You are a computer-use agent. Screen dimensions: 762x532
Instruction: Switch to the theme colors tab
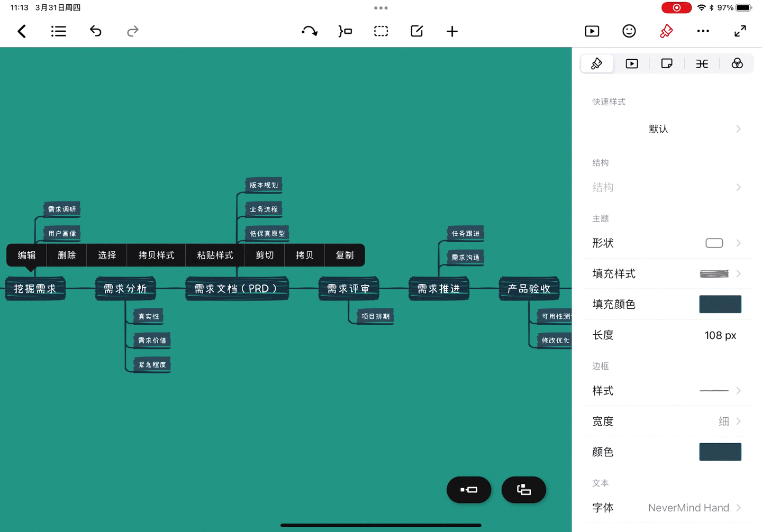(737, 63)
